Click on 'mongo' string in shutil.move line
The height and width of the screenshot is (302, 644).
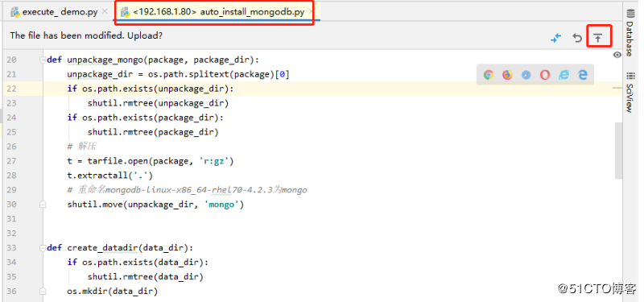pyautogui.click(x=222, y=205)
